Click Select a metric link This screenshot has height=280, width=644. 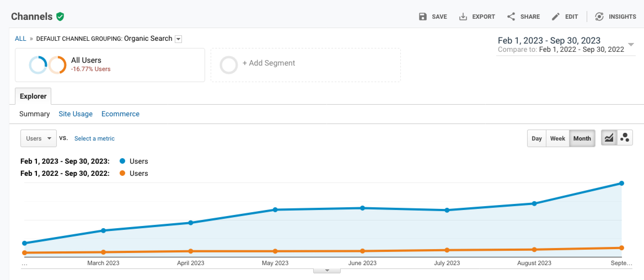pos(94,138)
